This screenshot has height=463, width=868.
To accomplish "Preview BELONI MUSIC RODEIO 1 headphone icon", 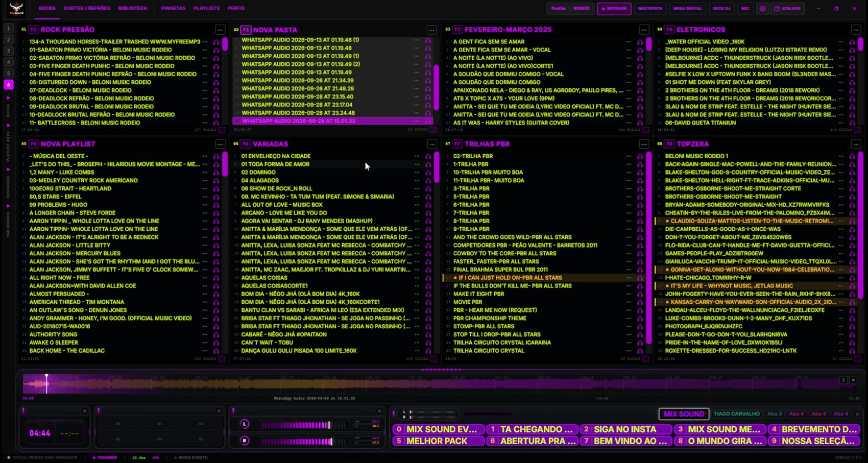I will click(852, 156).
